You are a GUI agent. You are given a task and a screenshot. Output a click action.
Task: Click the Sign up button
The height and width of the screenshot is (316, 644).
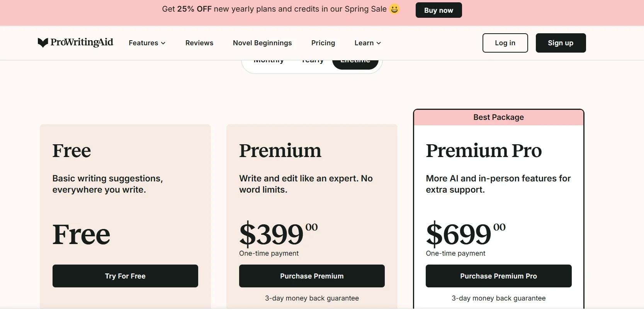[x=561, y=43]
